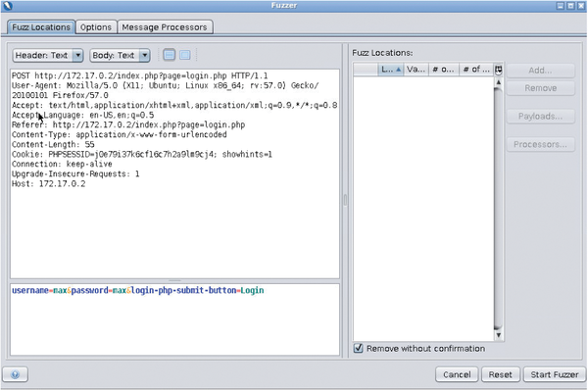Click the '# of ...' column header
Image resolution: width=588 pixels, height=390 pixels.
pyautogui.click(x=476, y=70)
